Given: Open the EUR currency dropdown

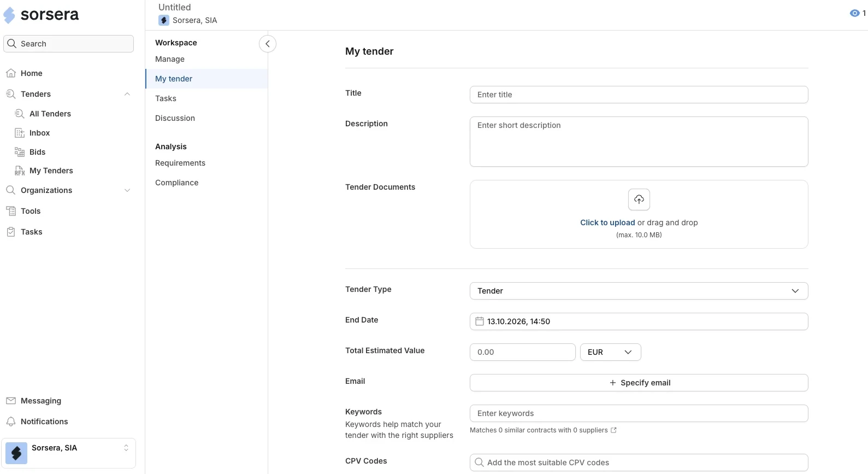Looking at the screenshot, I should click(611, 352).
